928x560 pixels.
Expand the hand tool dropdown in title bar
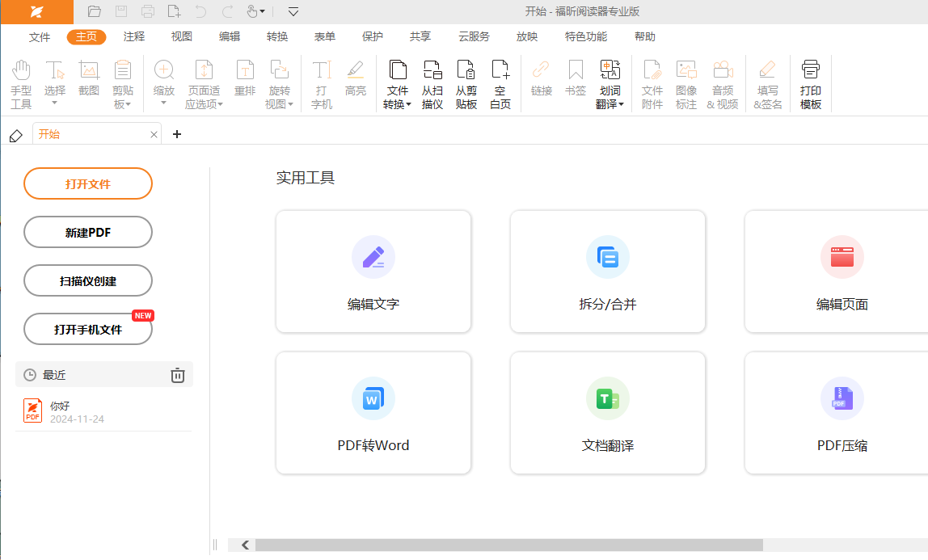tap(262, 11)
